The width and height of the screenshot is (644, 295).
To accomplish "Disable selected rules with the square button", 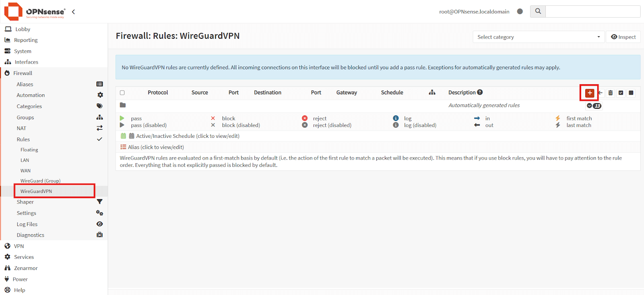I will (x=631, y=93).
